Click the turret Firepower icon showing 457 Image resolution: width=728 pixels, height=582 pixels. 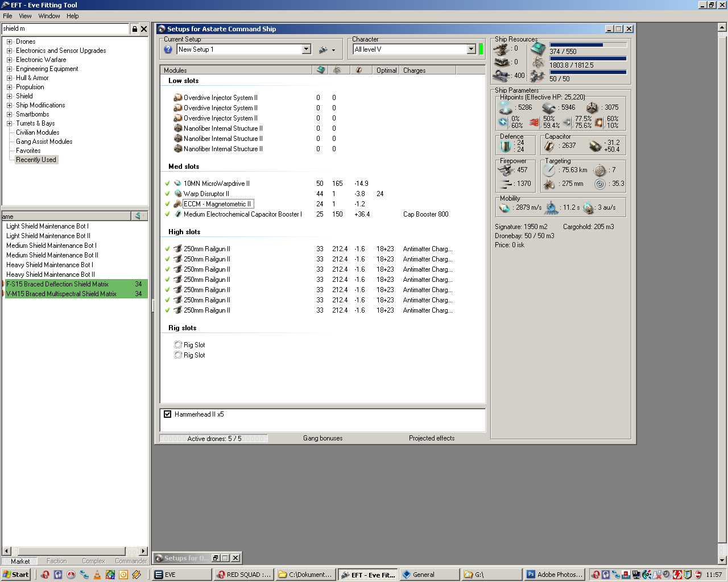[x=506, y=170]
